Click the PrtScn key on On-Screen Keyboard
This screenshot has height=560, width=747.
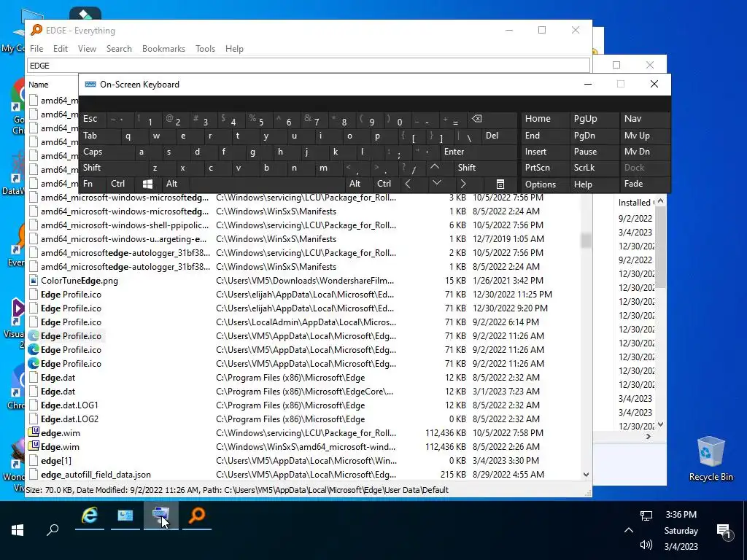545,167
